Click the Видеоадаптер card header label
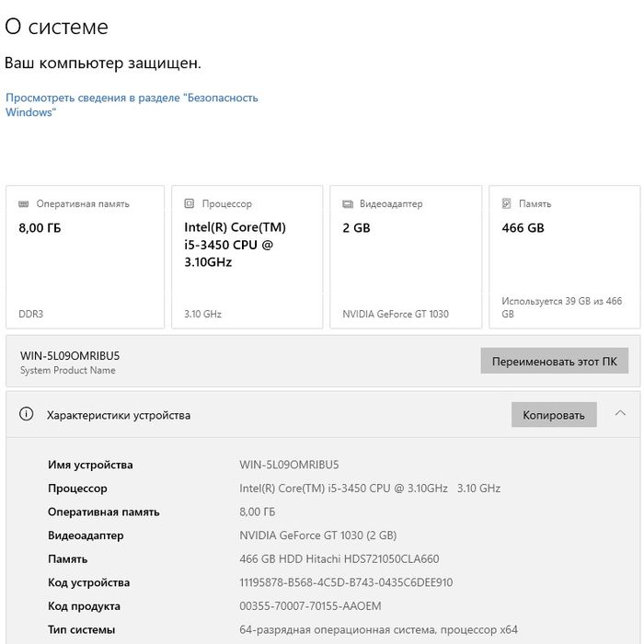Viewport: 644px width, 644px height. [x=391, y=203]
